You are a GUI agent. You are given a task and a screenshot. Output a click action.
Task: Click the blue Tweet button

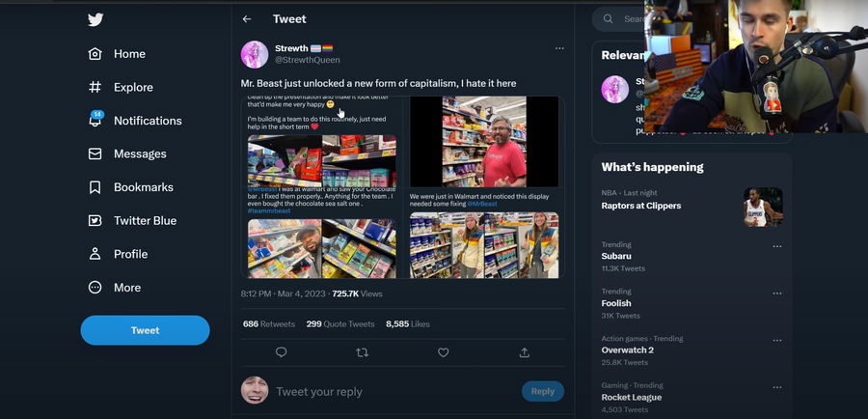tap(145, 330)
